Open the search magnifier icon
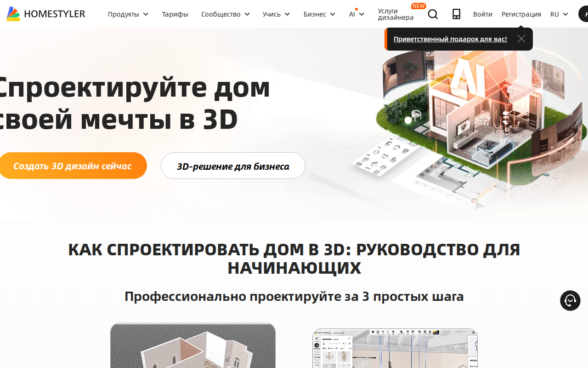Screen dimensions: 588x368 coord(433,14)
